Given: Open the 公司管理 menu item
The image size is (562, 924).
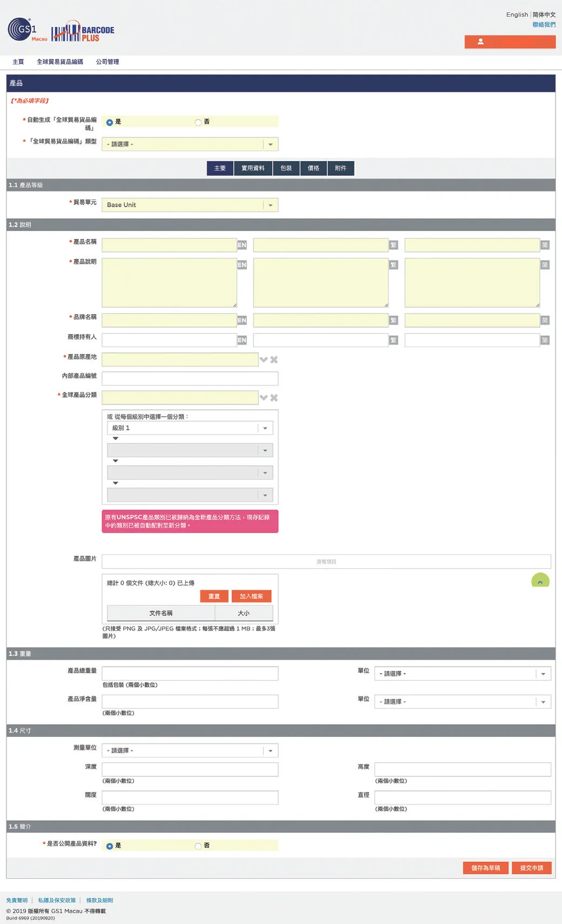Looking at the screenshot, I should (x=108, y=62).
